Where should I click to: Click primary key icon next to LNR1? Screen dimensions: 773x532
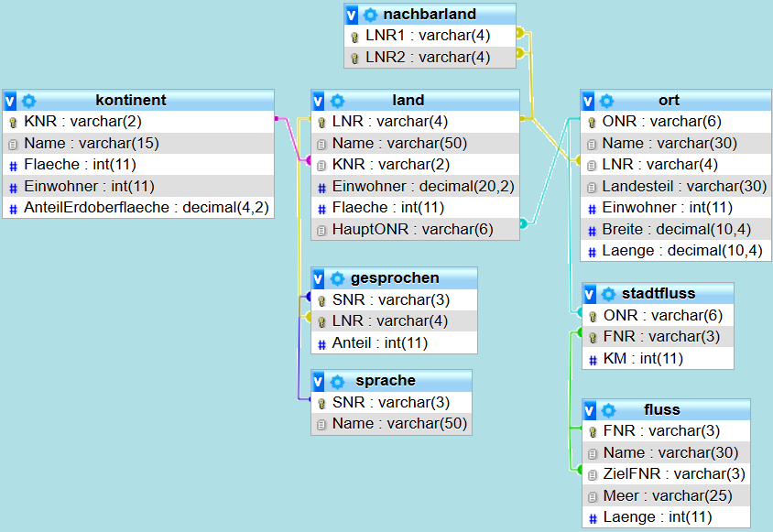(x=354, y=37)
